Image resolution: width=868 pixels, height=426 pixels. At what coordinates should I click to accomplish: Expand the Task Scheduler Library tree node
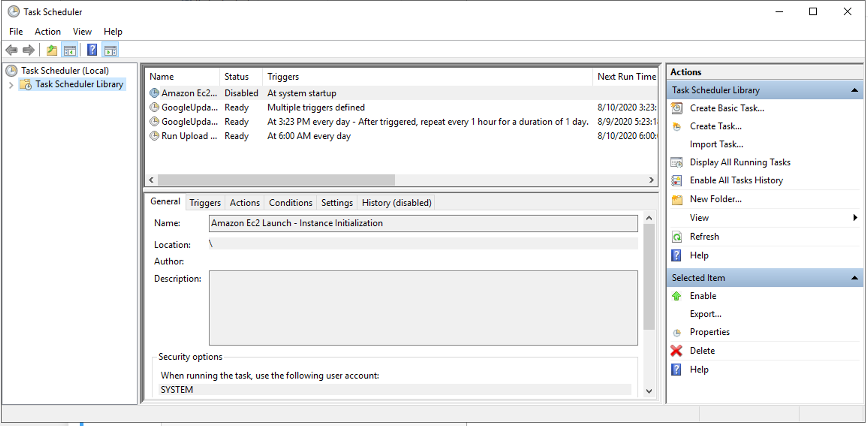click(x=11, y=85)
